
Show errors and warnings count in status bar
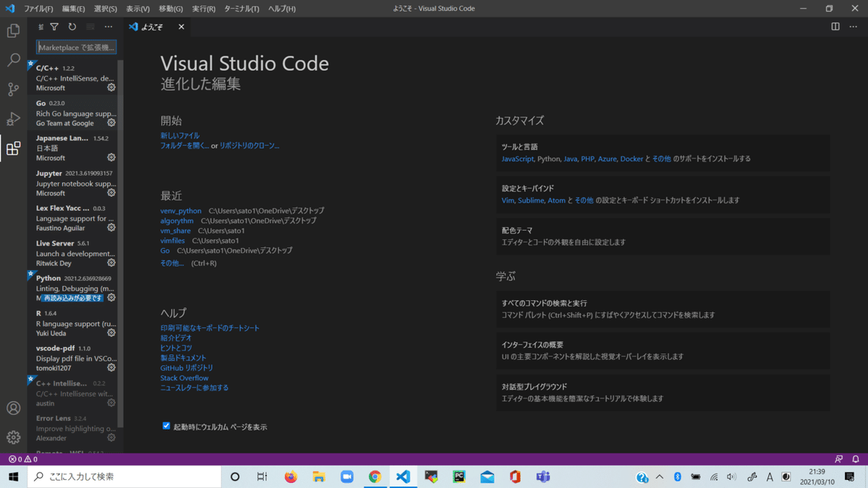pos(22,459)
